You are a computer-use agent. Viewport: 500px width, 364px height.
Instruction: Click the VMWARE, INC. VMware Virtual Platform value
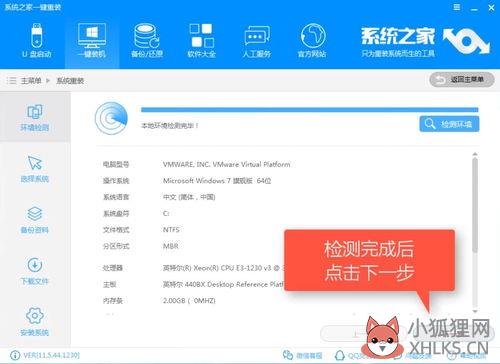point(227,164)
